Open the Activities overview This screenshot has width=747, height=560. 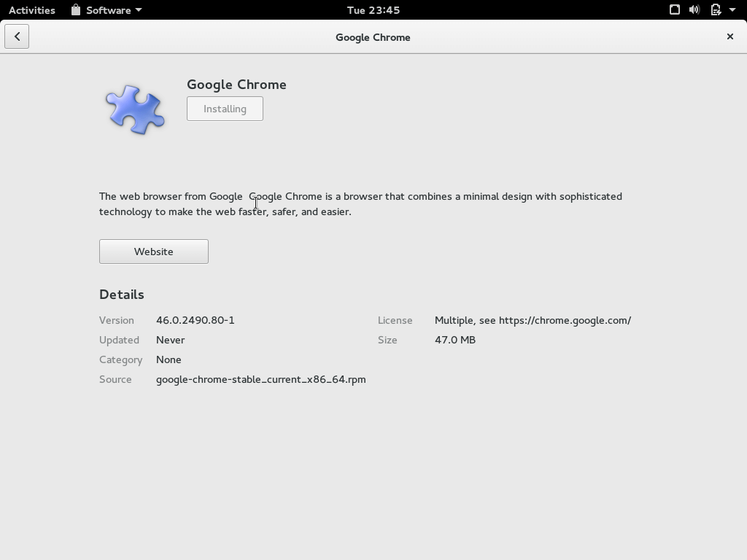pyautogui.click(x=31, y=9)
